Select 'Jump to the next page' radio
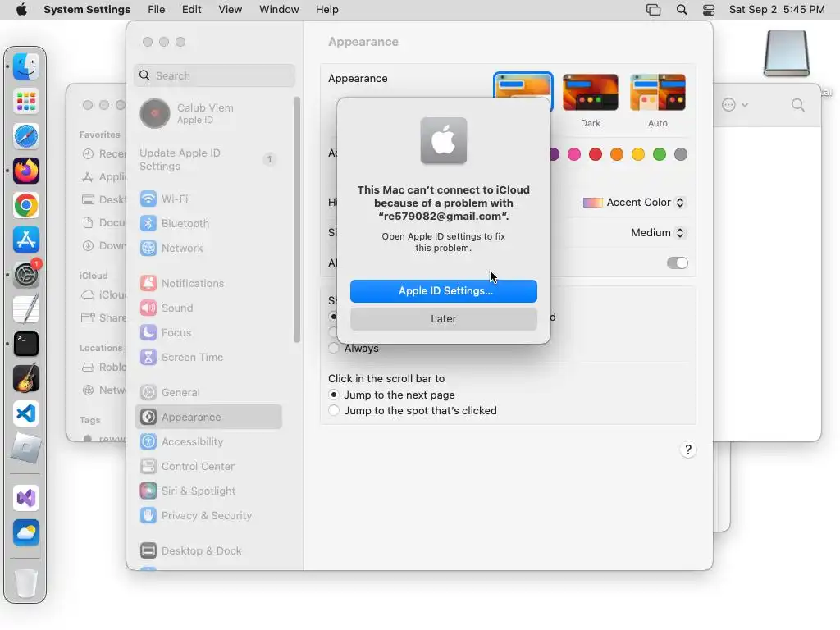This screenshot has width=840, height=630. pos(334,395)
